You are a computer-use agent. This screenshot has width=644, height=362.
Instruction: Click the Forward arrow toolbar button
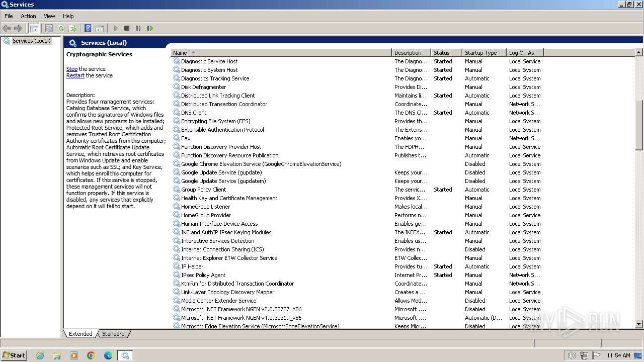[x=18, y=29]
